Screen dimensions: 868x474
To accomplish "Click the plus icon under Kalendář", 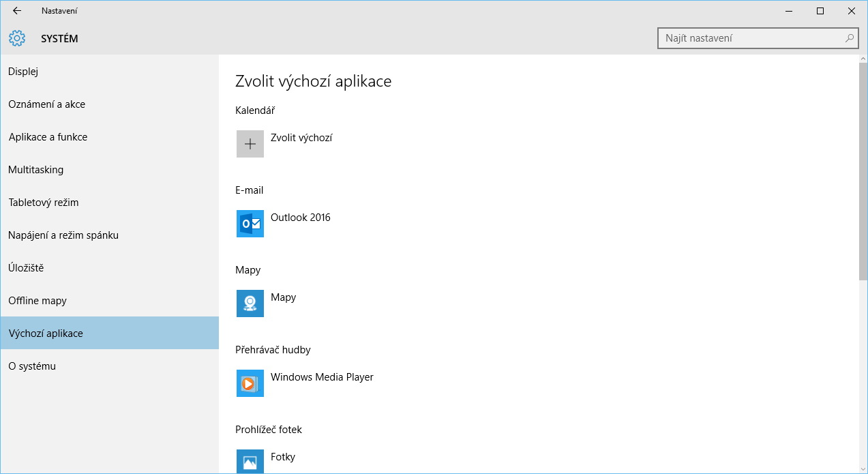I will (x=250, y=144).
